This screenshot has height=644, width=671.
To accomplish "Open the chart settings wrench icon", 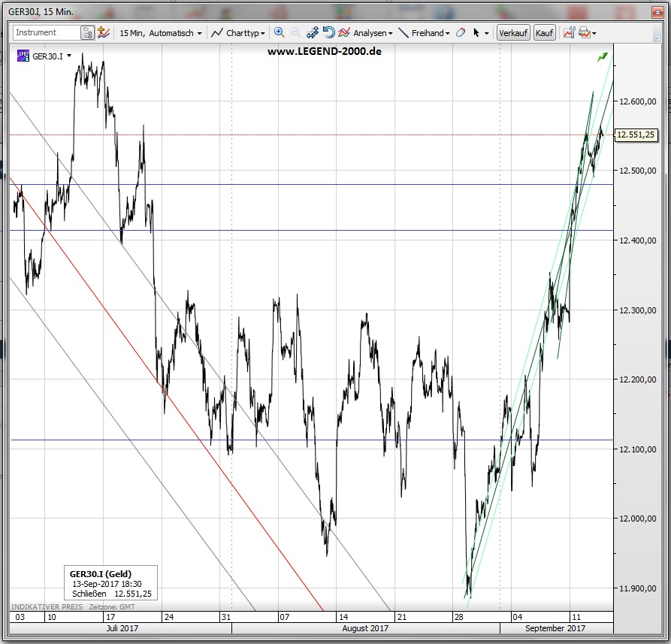I will pyautogui.click(x=568, y=33).
